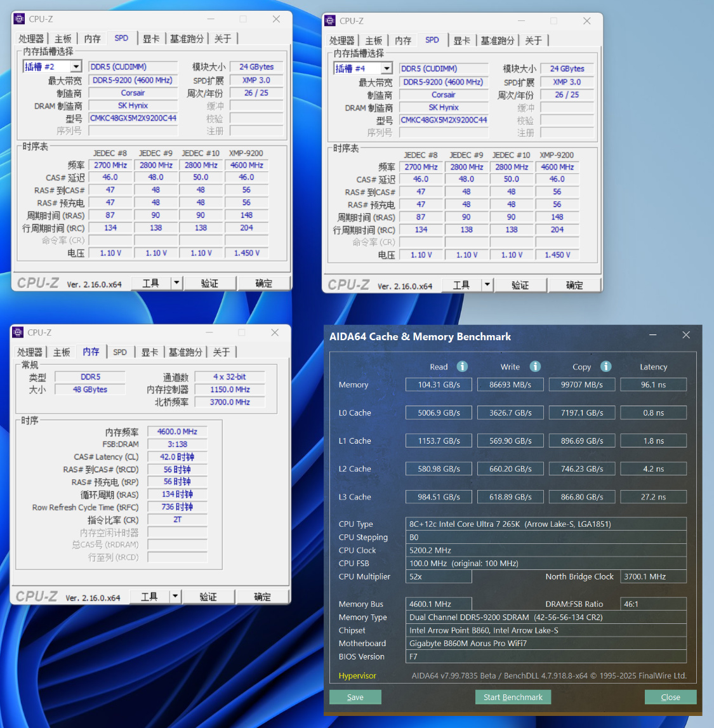Minimize the AIDA64 benchmark window
Image resolution: width=714 pixels, height=728 pixels.
click(652, 335)
